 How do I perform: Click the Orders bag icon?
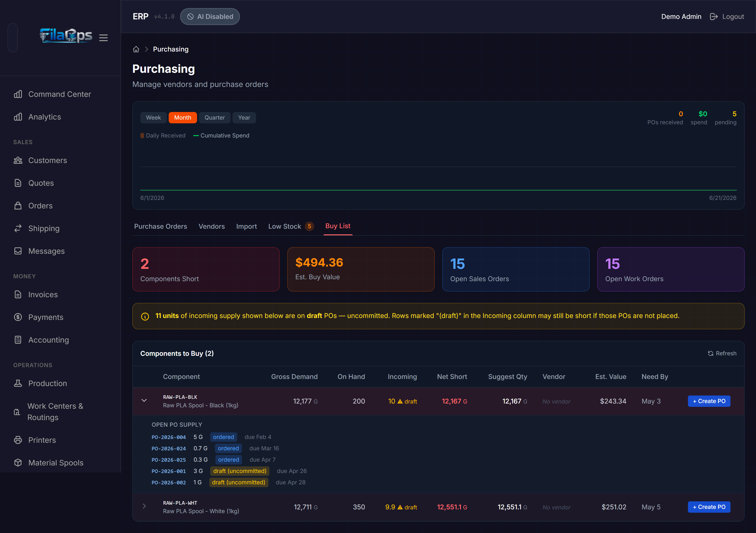[18, 206]
